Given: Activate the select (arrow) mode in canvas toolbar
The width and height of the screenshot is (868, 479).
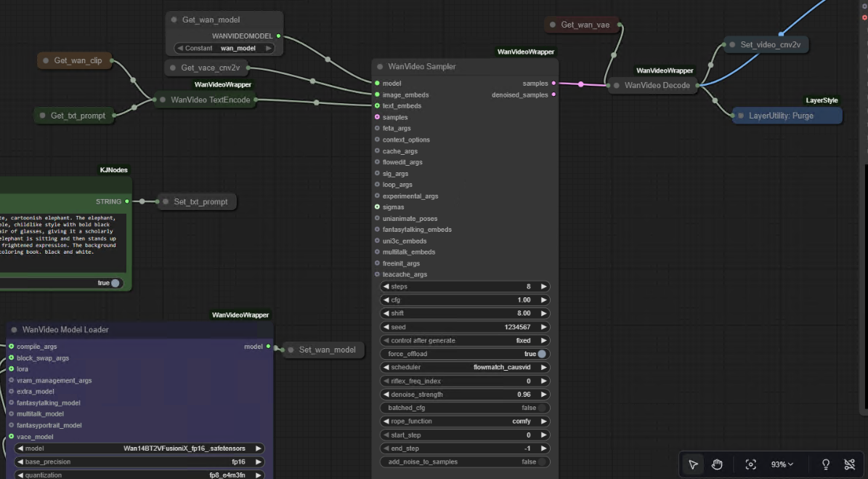Looking at the screenshot, I should pos(693,464).
